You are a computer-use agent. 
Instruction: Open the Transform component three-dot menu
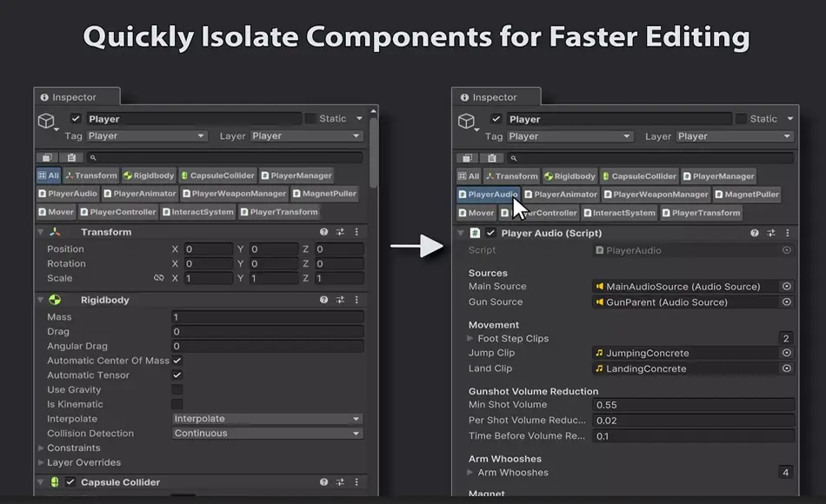356,232
